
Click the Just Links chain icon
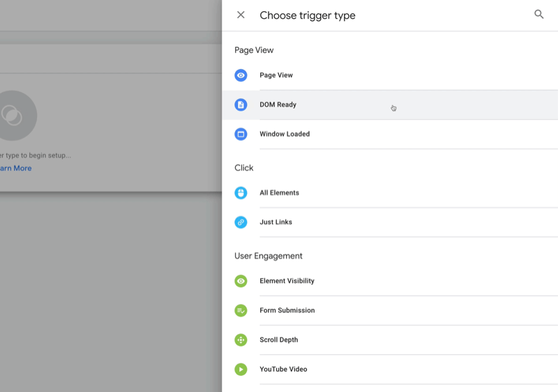coord(241,223)
